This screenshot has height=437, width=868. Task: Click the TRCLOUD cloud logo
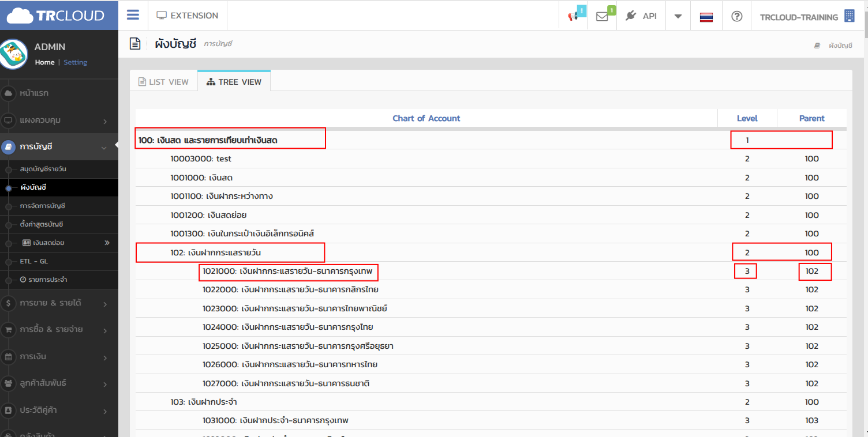coord(56,16)
